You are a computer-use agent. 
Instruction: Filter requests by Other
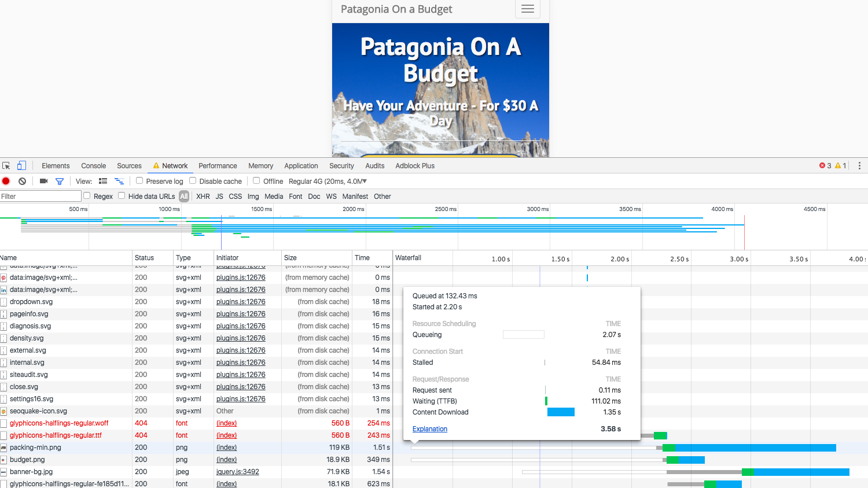(x=382, y=196)
